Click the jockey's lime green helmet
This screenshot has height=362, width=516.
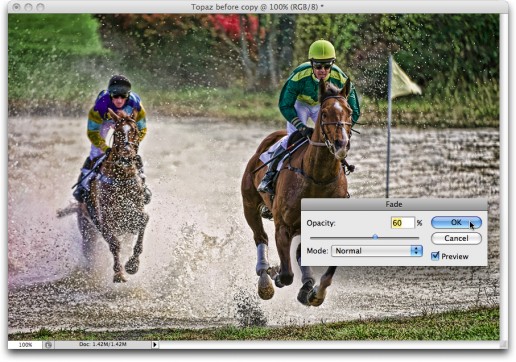(322, 50)
